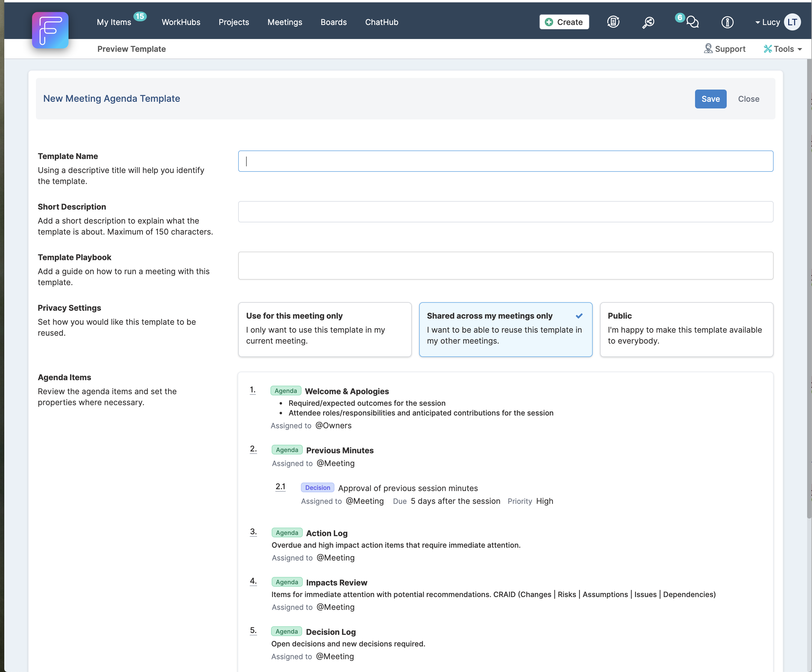Open My Items in navigation
Viewport: 812px width, 672px height.
click(114, 23)
